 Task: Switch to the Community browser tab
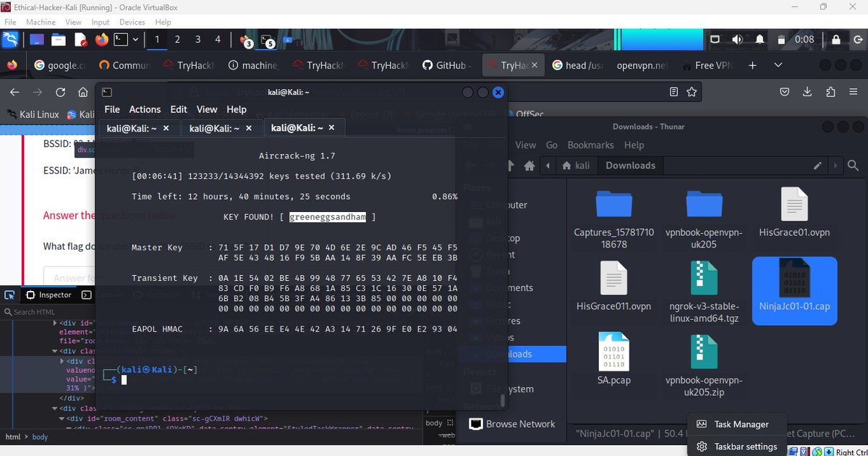pyautogui.click(x=126, y=65)
